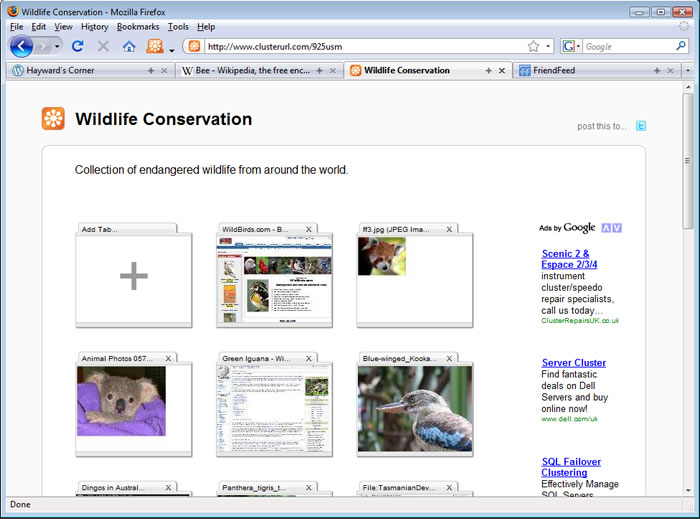Expand the address bar history dropdown
This screenshot has height=519, width=700.
tap(548, 46)
